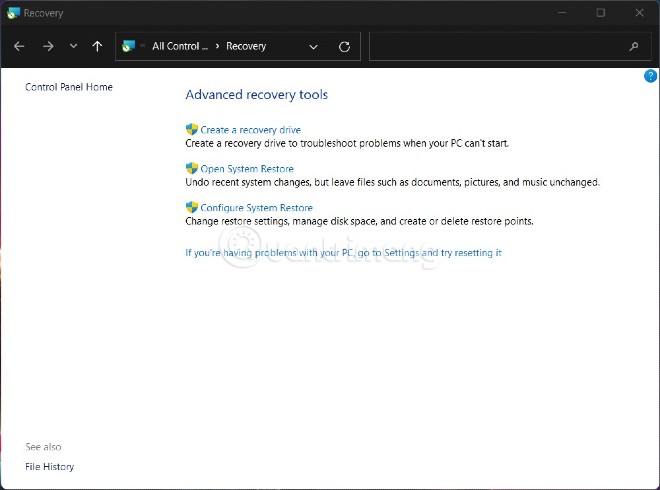Select the Recovery breadcrumb segment
Image resolution: width=660 pixels, height=490 pixels.
(x=246, y=46)
